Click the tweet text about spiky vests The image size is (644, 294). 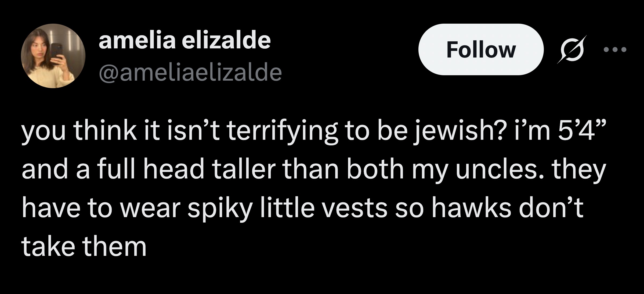tap(303, 209)
